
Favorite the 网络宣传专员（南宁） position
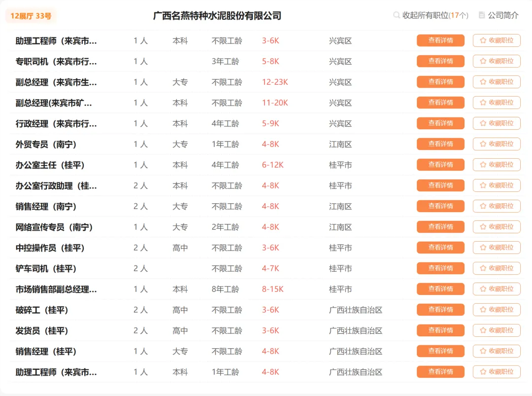click(x=497, y=227)
